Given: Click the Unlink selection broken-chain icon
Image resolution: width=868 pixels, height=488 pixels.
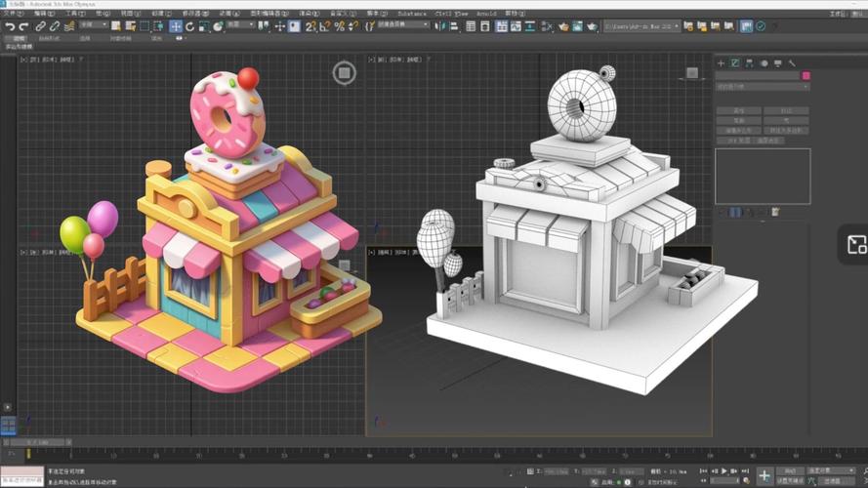Looking at the screenshot, I should pyautogui.click(x=55, y=26).
